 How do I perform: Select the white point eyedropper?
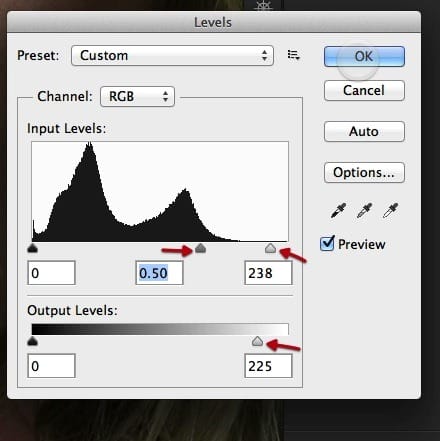point(390,211)
